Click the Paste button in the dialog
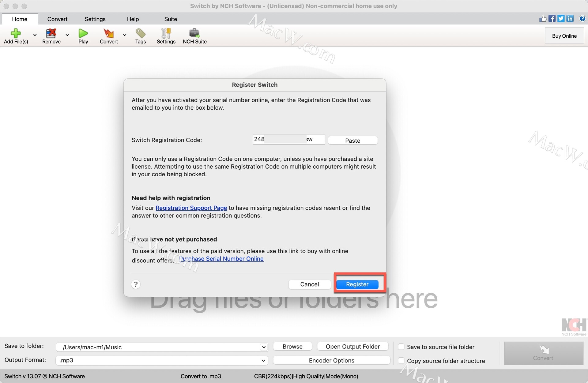This screenshot has height=383, width=588. pyautogui.click(x=352, y=141)
